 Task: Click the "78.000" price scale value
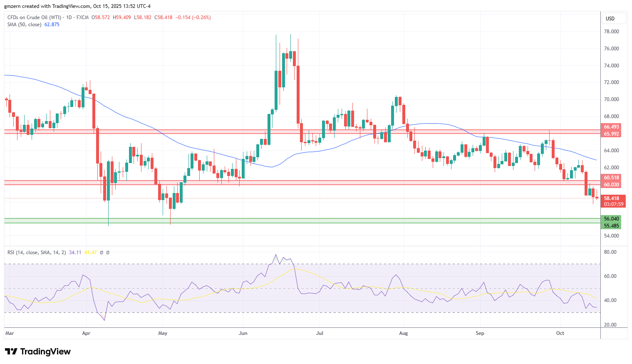point(611,32)
